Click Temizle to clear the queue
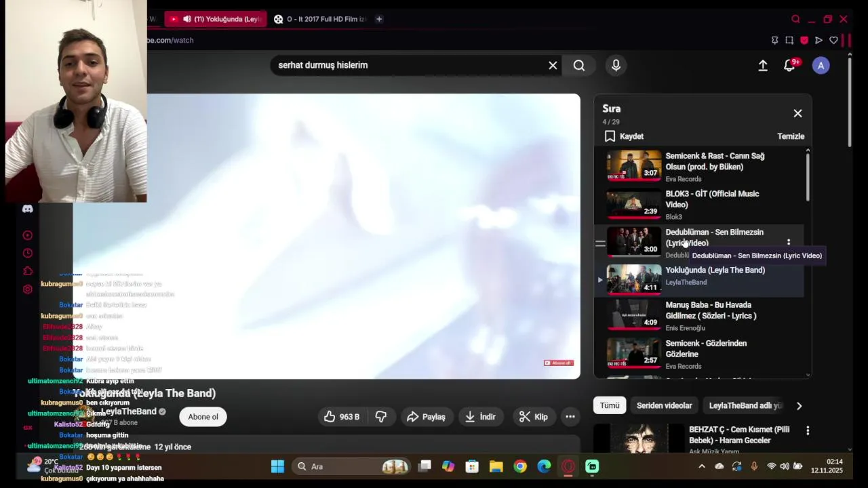The image size is (868, 488). pyautogui.click(x=791, y=136)
